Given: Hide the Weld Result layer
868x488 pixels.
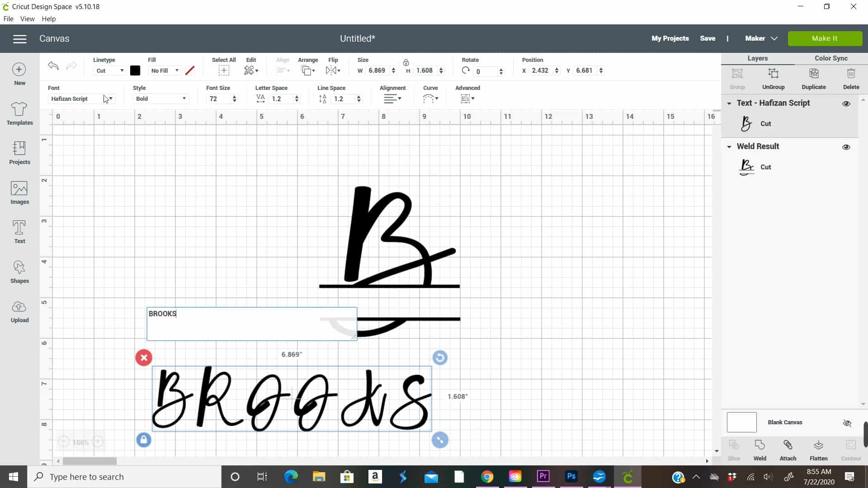Looking at the screenshot, I should 846,147.
